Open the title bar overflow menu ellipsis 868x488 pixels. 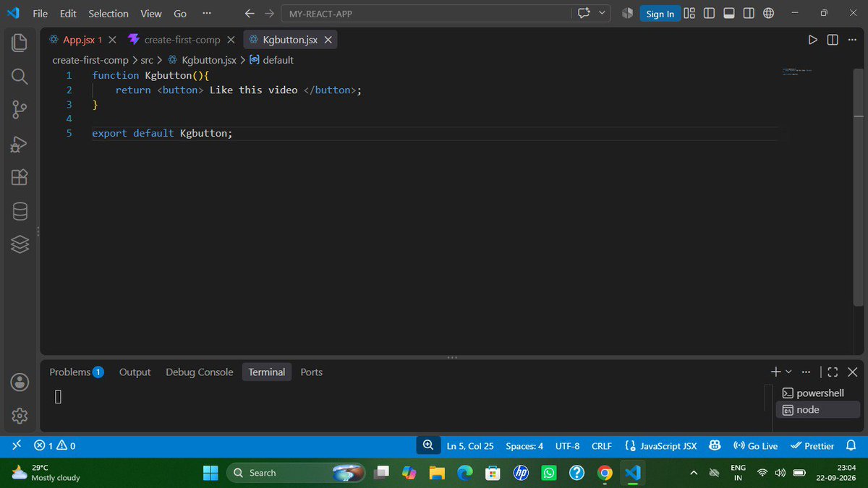click(x=207, y=13)
